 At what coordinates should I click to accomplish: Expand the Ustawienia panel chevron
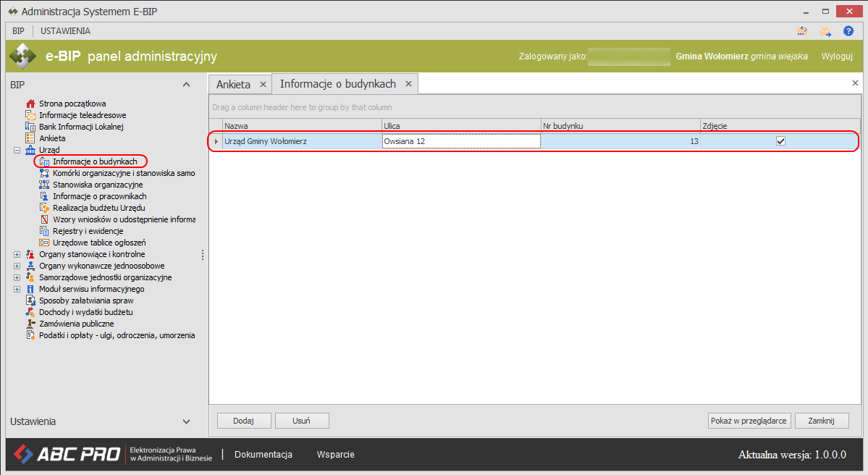(187, 422)
